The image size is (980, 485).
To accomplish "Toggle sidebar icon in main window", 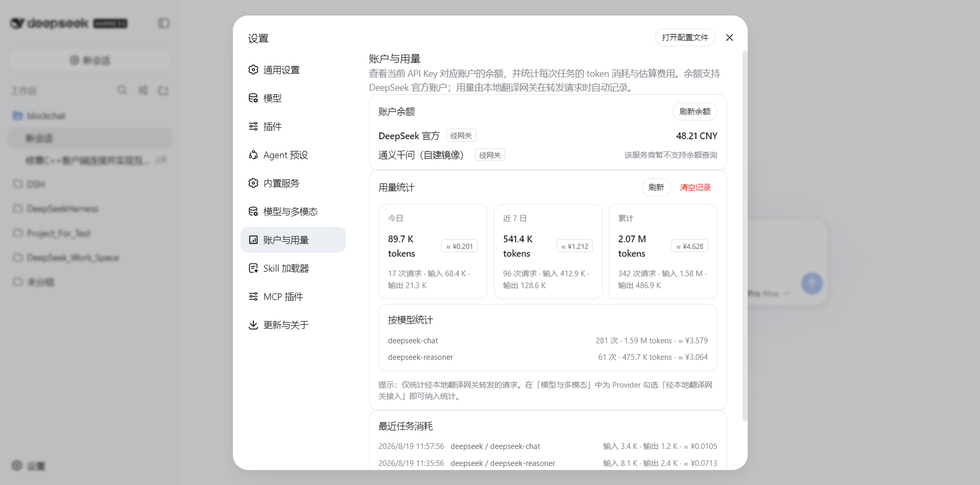I will tap(164, 23).
